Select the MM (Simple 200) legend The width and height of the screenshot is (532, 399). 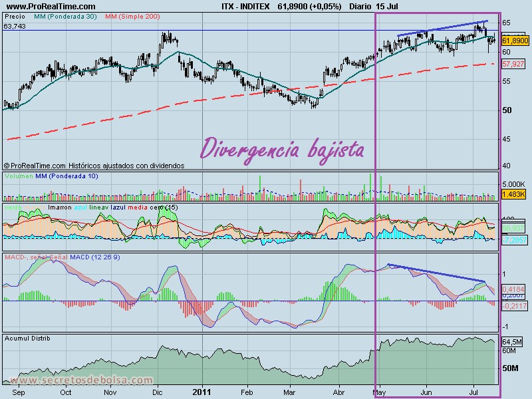click(132, 16)
